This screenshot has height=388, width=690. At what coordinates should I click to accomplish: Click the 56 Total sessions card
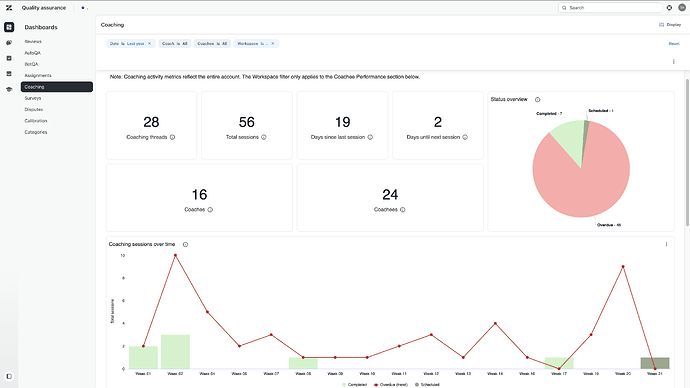[247, 125]
